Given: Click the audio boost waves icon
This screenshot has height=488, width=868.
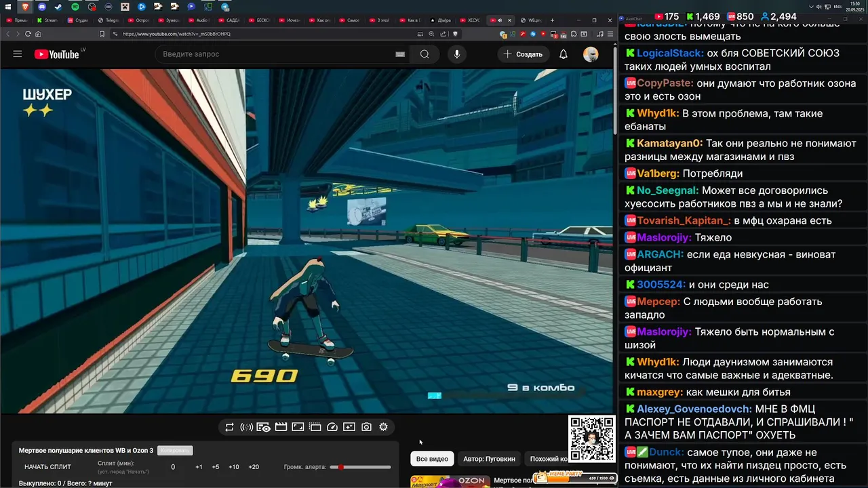Looking at the screenshot, I should 246,427.
